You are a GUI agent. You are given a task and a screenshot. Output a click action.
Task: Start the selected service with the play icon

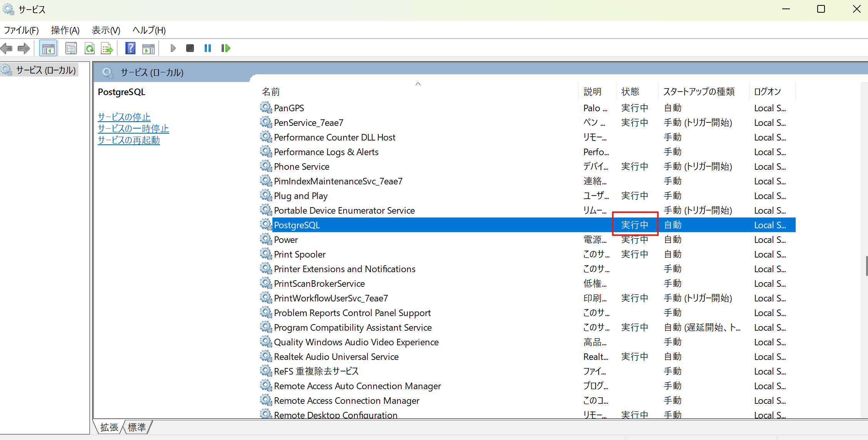(x=173, y=48)
